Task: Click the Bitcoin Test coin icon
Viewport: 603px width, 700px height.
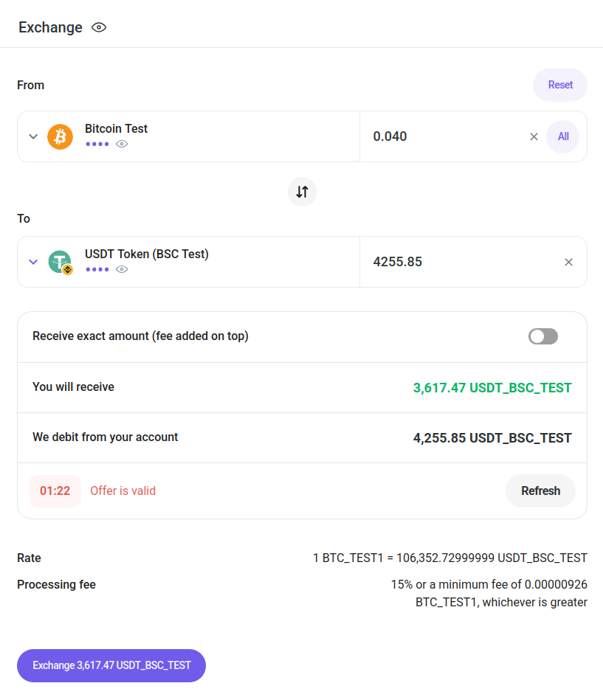Action: [61, 136]
